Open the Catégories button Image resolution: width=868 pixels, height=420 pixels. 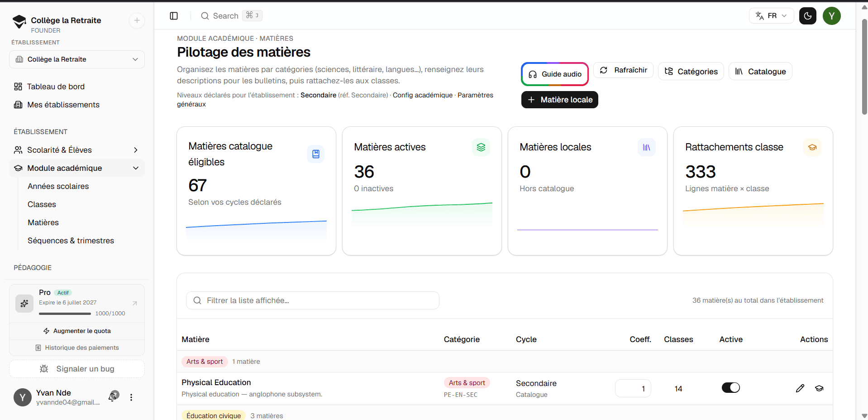point(691,71)
